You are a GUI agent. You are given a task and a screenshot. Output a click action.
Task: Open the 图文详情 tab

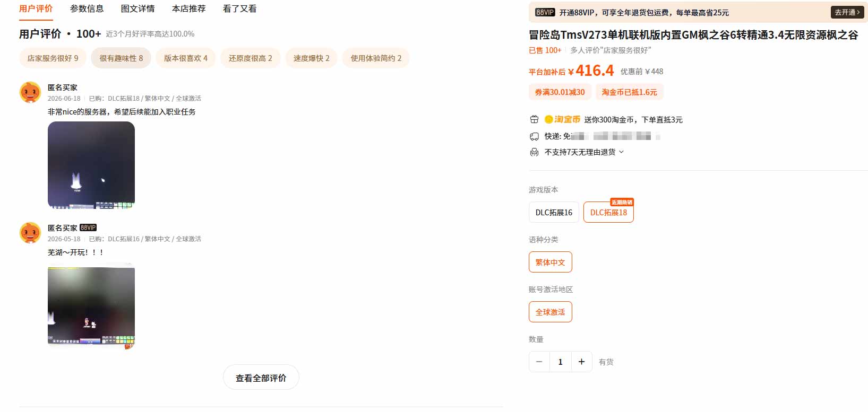tap(137, 8)
